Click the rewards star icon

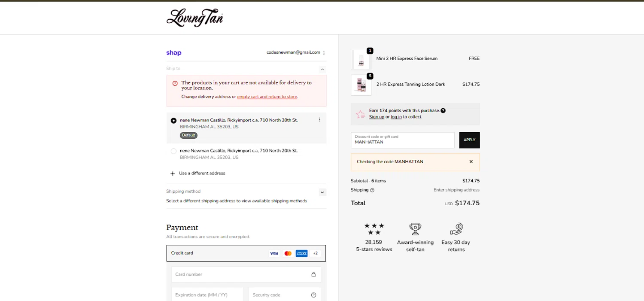point(361,114)
